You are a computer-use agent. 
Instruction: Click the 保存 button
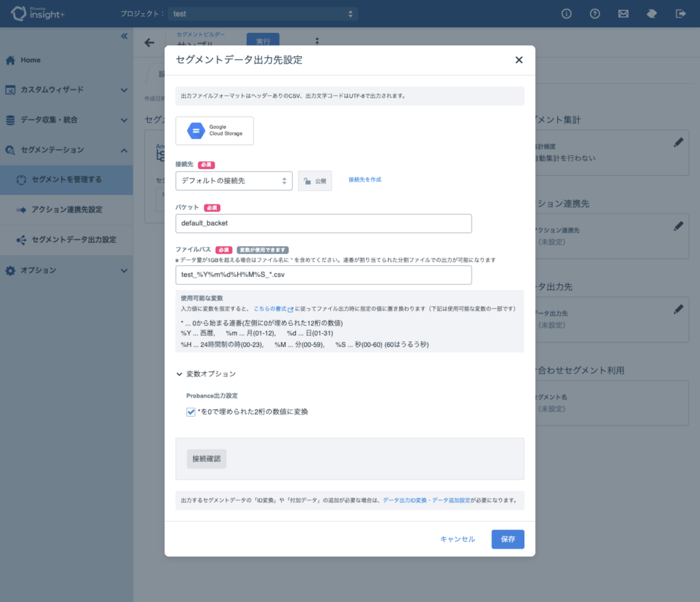tap(507, 539)
